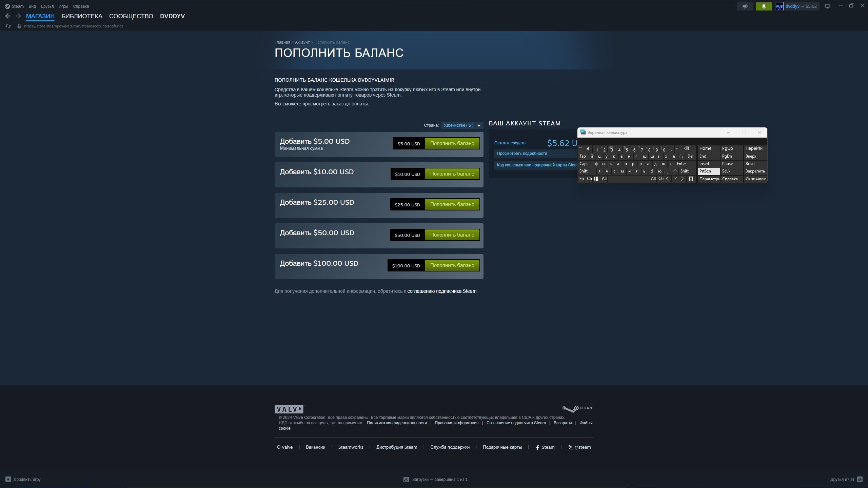Screen dimensions: 868x488
Task: Open the Вид menu in Steam menu bar
Action: (32, 6)
